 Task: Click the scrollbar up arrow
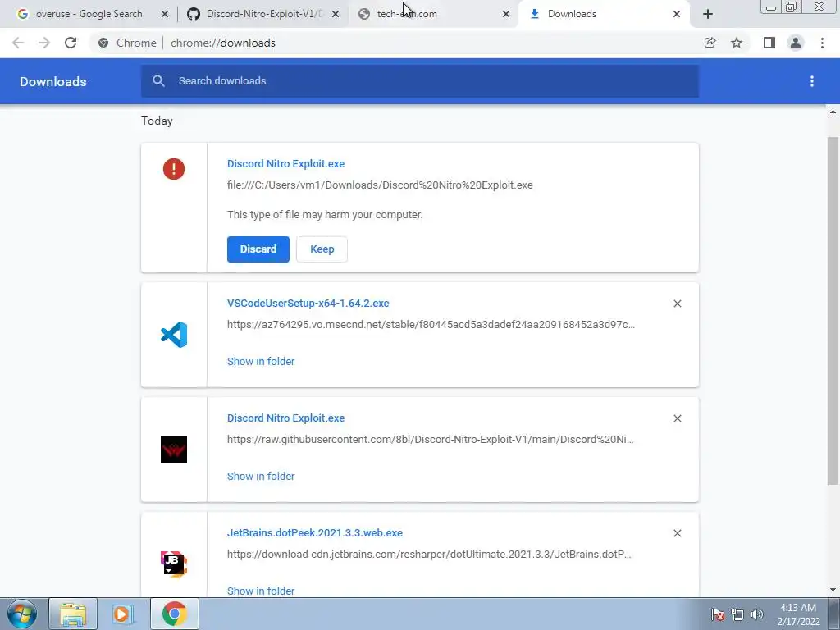point(833,112)
